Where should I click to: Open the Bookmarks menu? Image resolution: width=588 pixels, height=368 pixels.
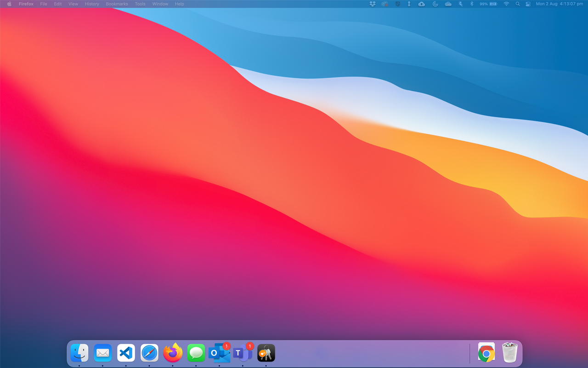coord(117,4)
